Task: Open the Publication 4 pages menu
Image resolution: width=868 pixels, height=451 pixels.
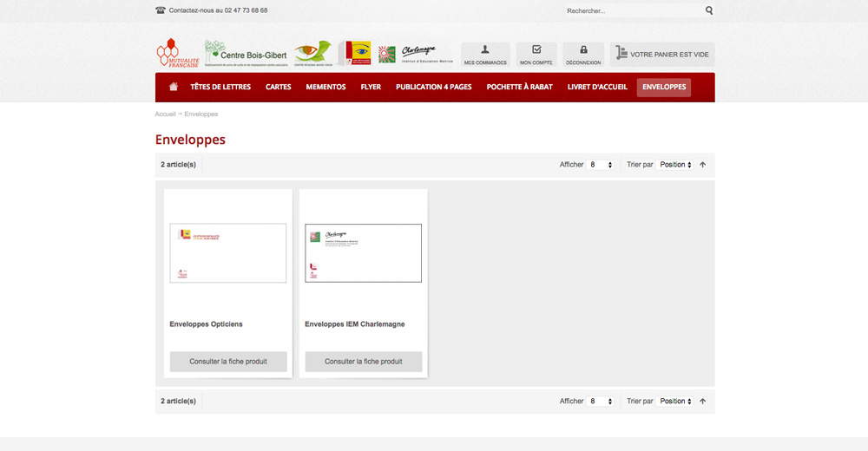Action: click(x=434, y=87)
